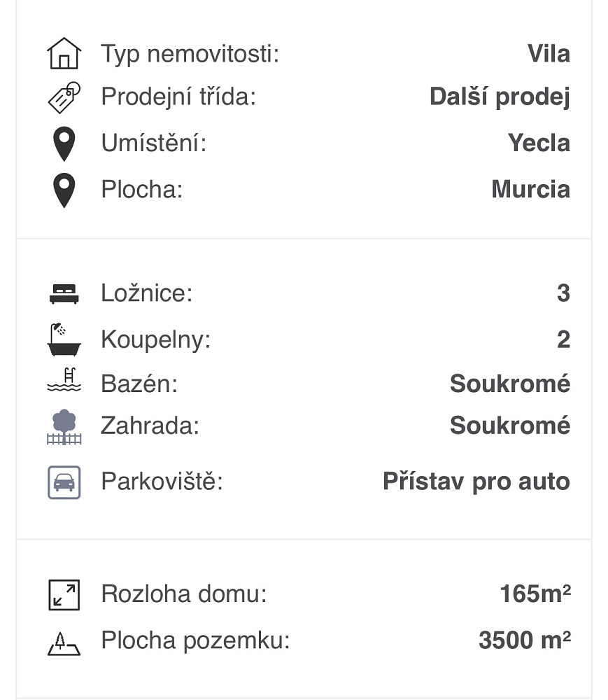The height and width of the screenshot is (700, 608).
Task: Click the car parking icon
Action: [64, 482]
